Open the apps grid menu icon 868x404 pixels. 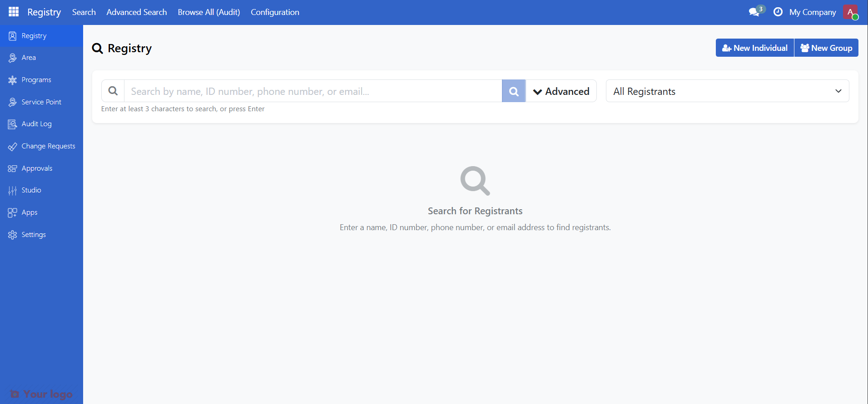pyautogui.click(x=14, y=12)
